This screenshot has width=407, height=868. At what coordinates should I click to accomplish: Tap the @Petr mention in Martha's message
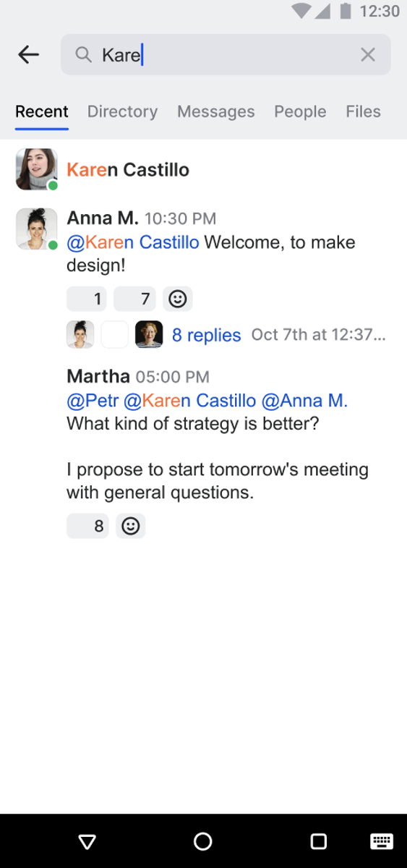(93, 400)
